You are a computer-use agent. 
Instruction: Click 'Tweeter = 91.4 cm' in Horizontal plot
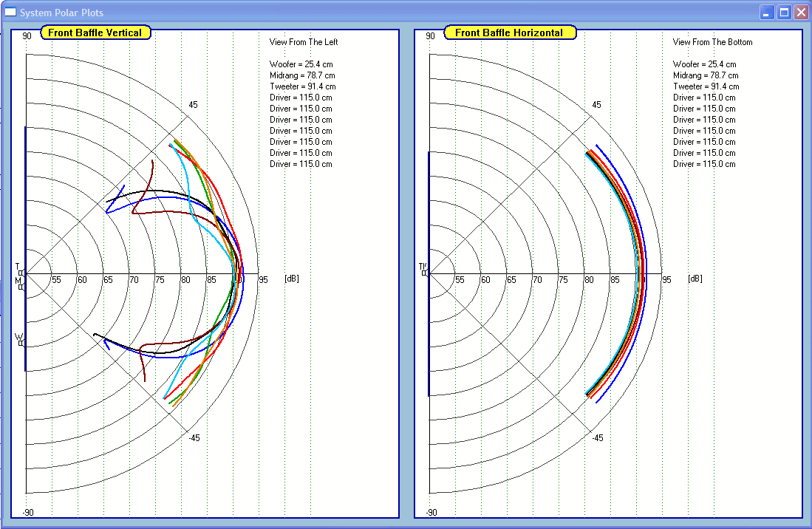[x=706, y=86]
